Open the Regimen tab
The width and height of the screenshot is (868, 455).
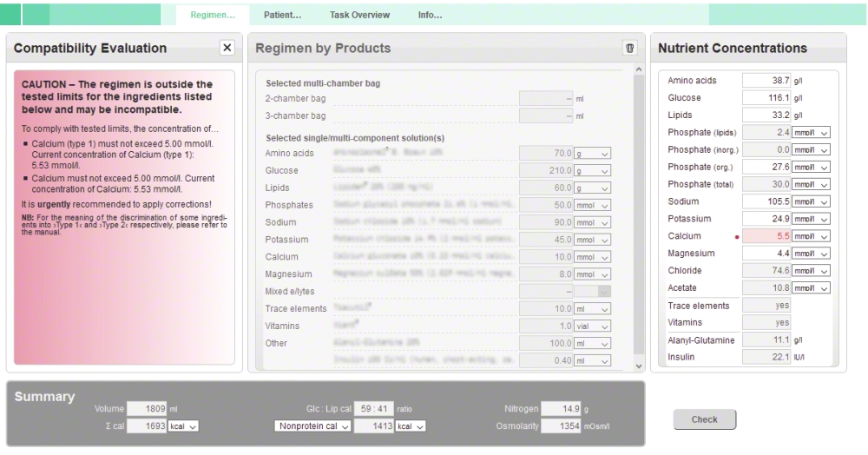click(x=213, y=15)
